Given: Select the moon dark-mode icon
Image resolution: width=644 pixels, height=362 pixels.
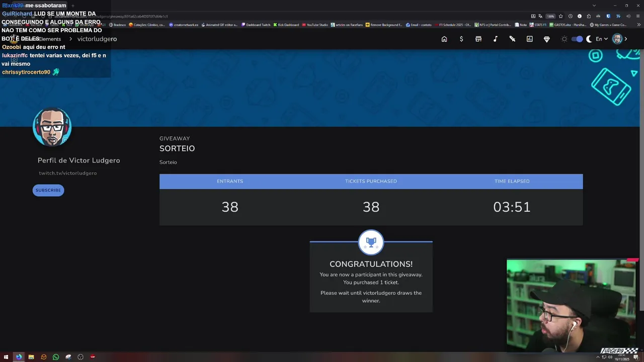Looking at the screenshot, I should 589,39.
